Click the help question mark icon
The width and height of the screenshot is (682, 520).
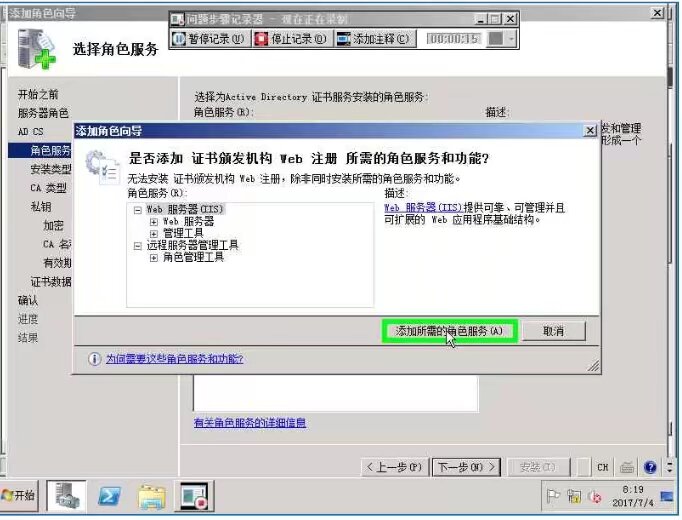click(x=650, y=467)
